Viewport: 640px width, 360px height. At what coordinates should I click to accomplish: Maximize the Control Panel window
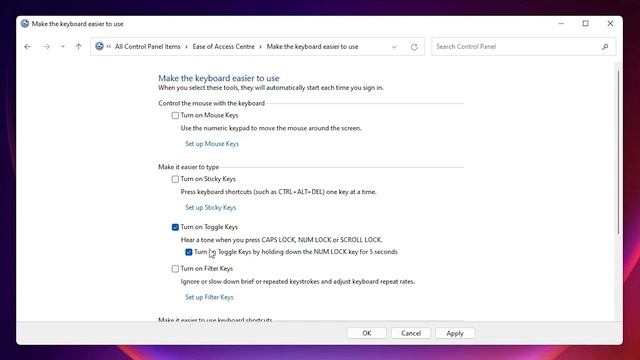pos(585,24)
